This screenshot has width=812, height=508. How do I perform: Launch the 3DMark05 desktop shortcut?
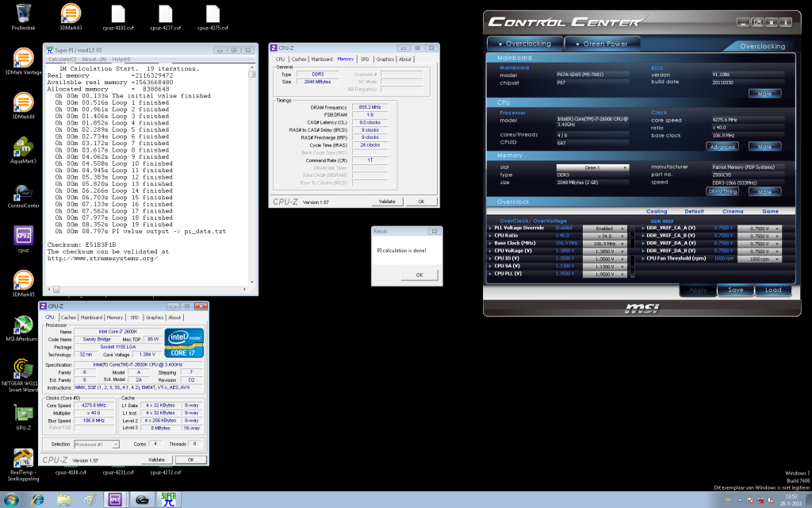(23, 283)
